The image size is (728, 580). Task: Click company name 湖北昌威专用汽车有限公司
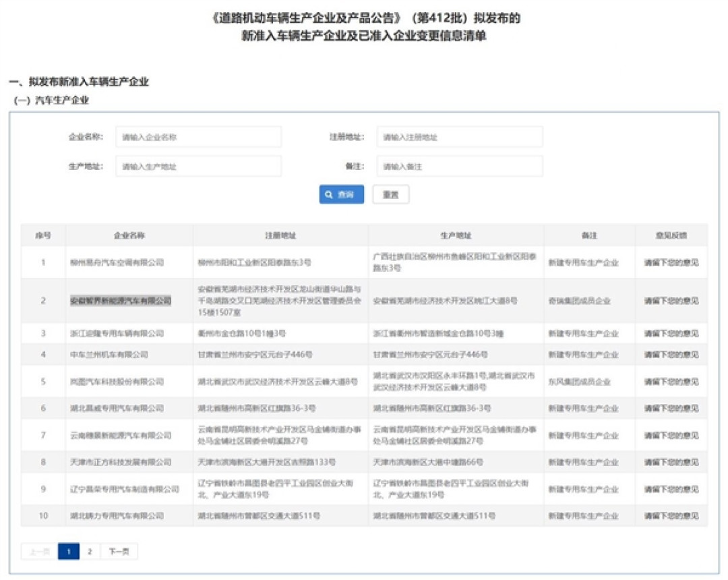pos(117,408)
